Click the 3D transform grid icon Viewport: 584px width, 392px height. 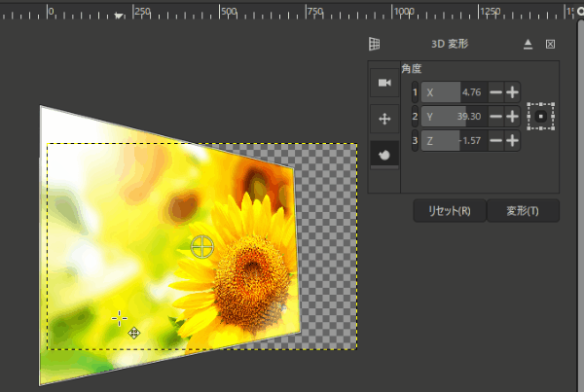point(375,44)
